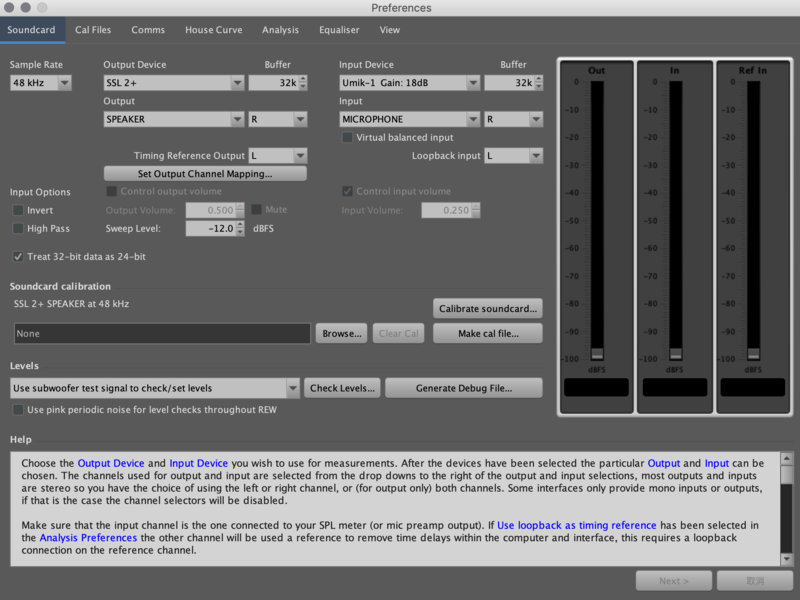Viewport: 800px width, 600px height.
Task: Open the Loopback input channel dropdown
Action: pyautogui.click(x=513, y=156)
